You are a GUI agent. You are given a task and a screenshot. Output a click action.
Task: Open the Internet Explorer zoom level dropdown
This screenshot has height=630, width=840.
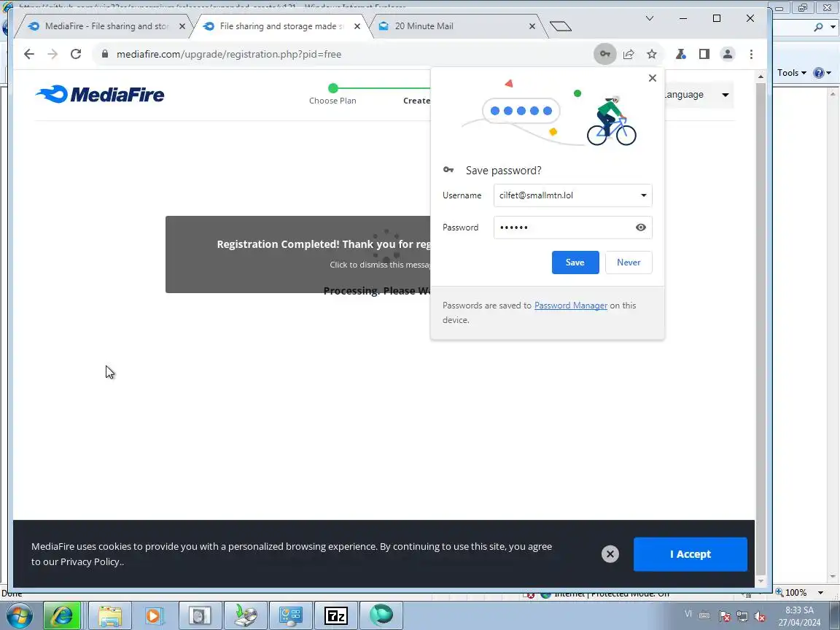821,593
